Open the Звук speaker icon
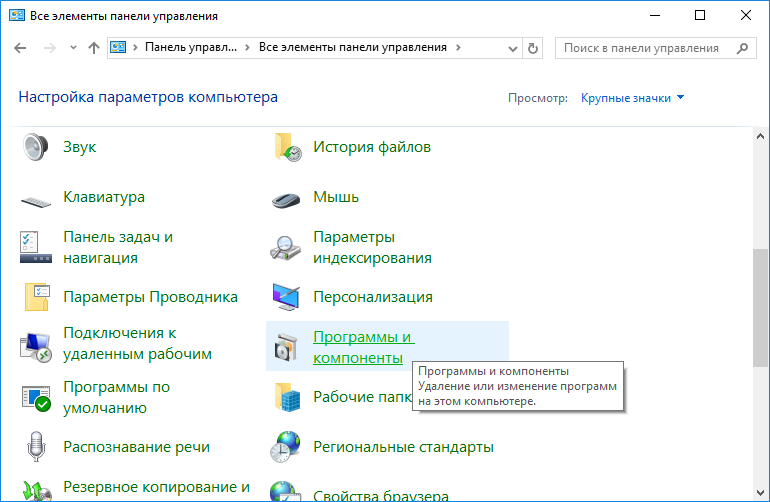The width and height of the screenshot is (770, 502). point(35,147)
